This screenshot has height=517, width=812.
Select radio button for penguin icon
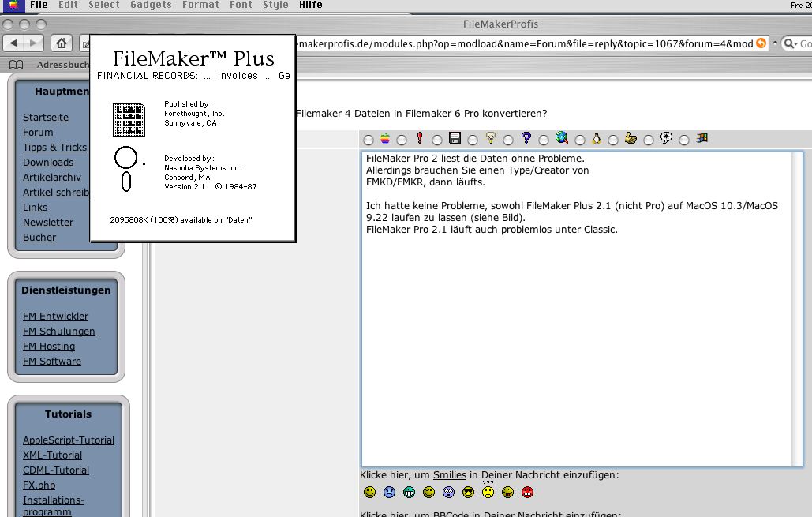tap(580, 140)
